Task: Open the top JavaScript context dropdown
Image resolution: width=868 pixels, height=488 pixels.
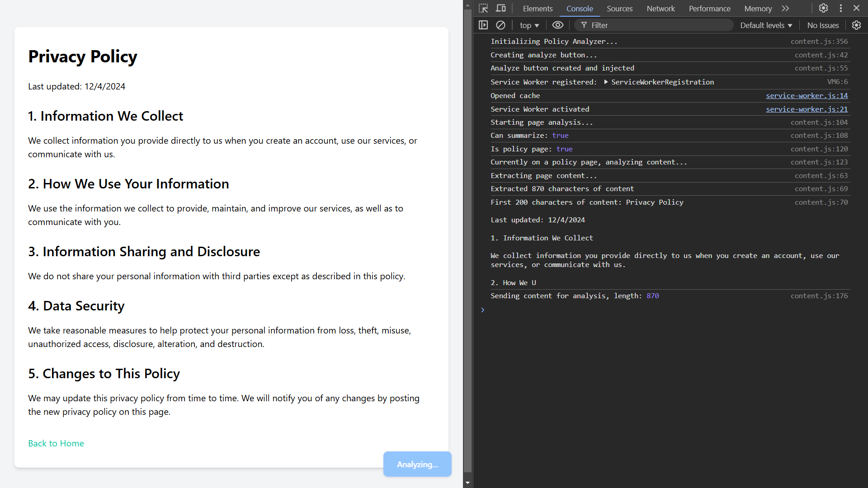Action: click(529, 25)
